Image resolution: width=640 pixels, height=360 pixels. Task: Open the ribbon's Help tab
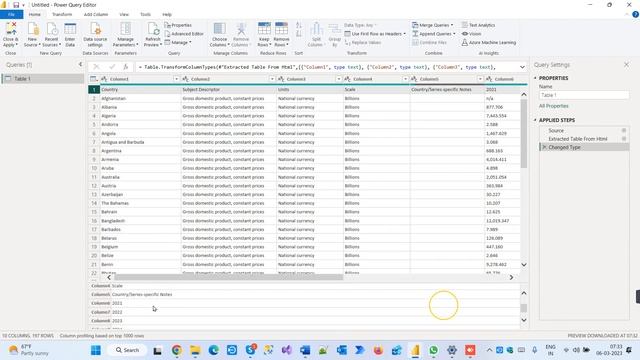(167, 14)
